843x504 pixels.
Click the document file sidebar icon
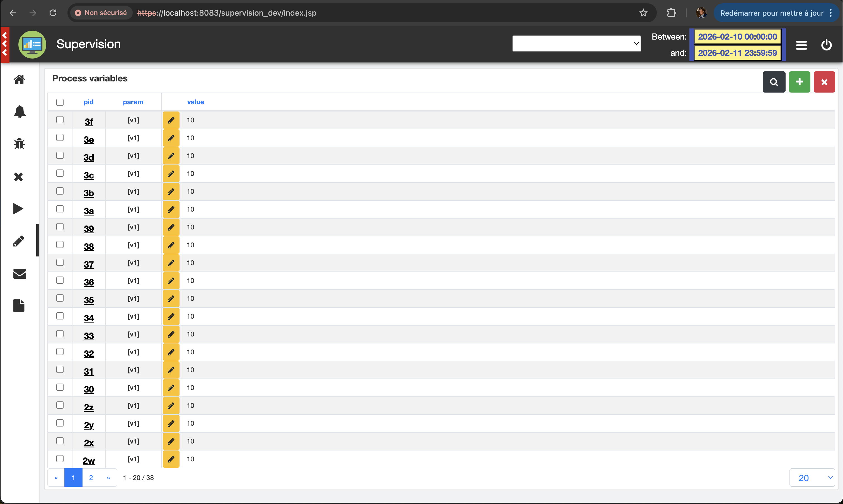[19, 306]
